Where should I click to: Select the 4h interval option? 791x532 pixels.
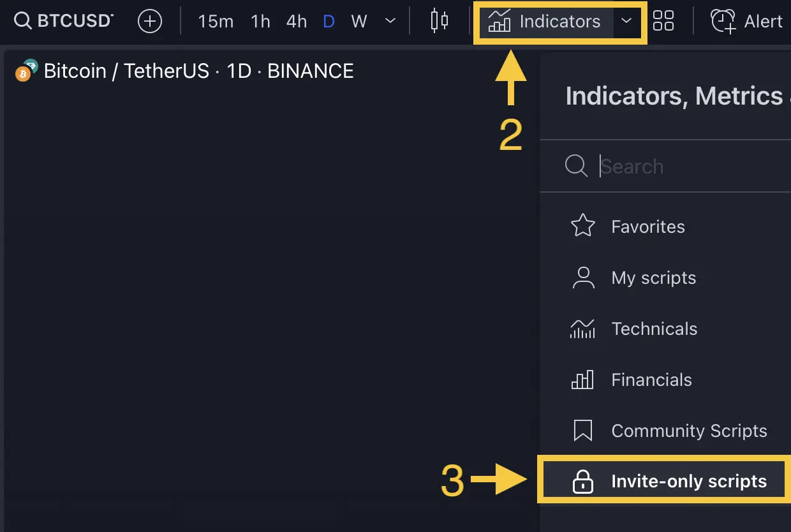[296, 21]
